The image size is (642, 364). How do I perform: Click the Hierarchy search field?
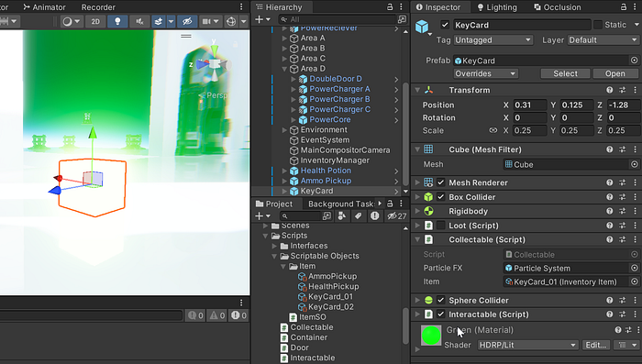(338, 19)
